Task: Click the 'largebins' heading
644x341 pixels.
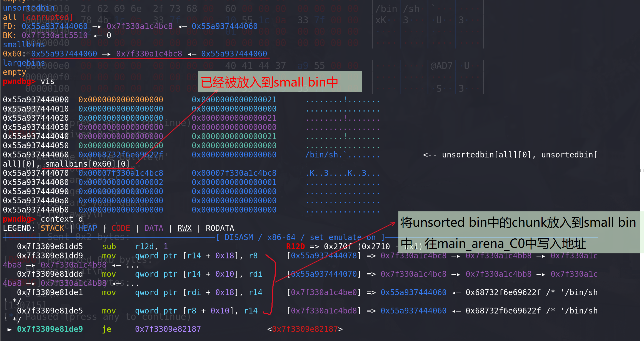Action: 24,63
